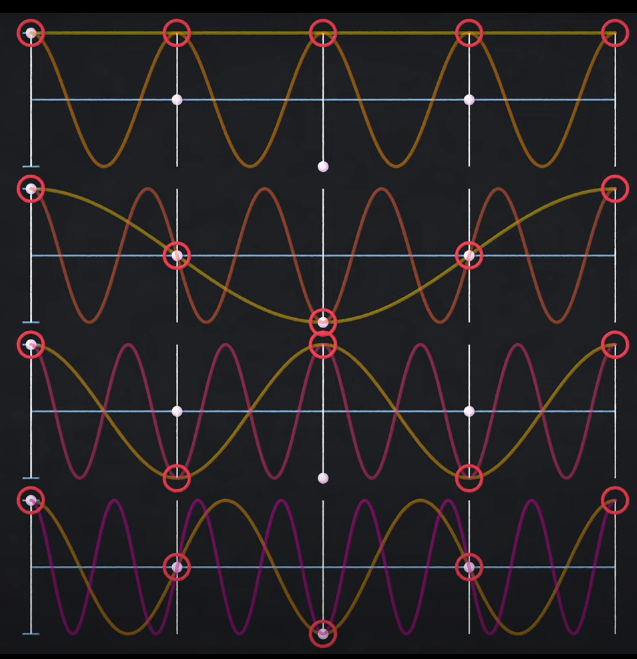
Task: Click third row red circle at bottom of fourth line
Action: (x=469, y=477)
